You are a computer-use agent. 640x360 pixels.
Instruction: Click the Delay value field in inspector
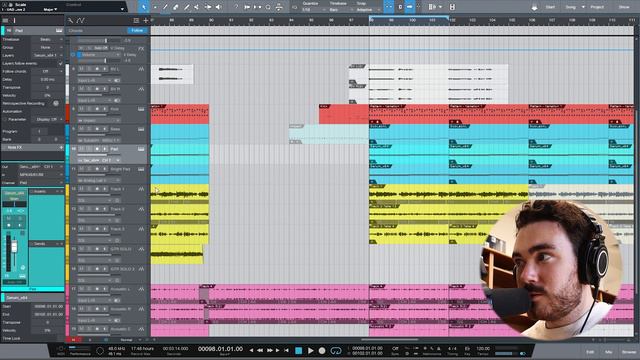pos(47,80)
